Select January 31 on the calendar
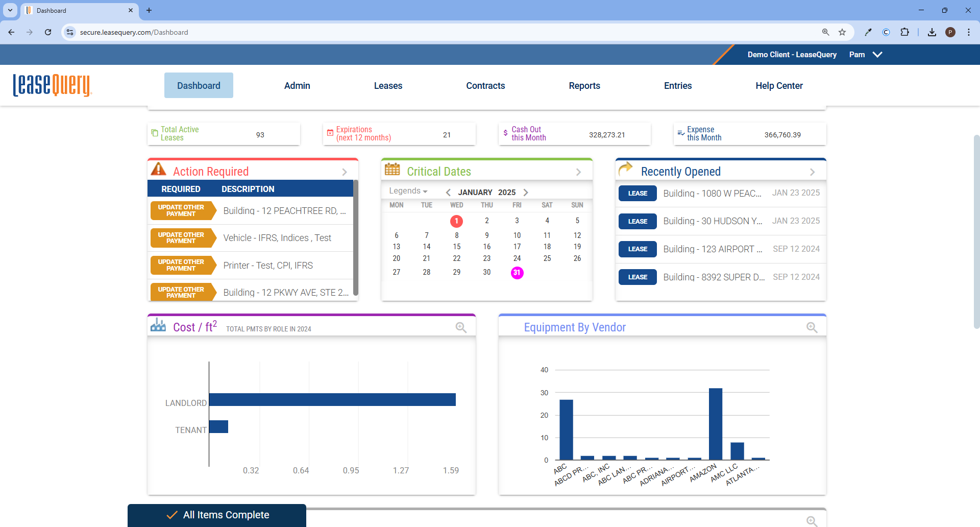This screenshot has height=527, width=980. [x=517, y=273]
